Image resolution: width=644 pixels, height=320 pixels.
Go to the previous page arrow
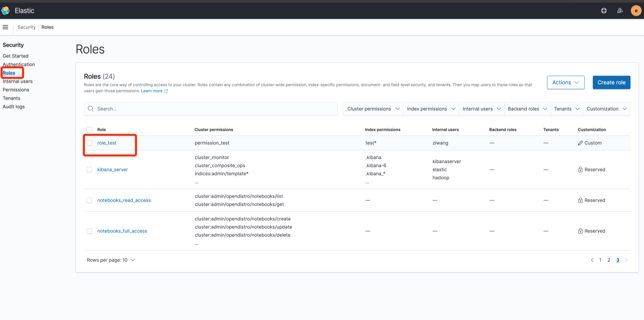click(592, 260)
